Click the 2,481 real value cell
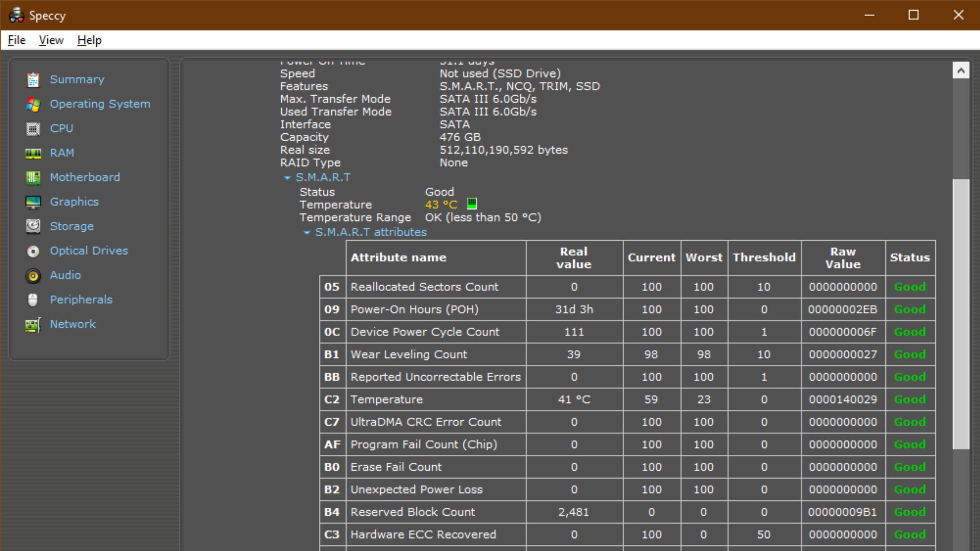980x551 pixels. 574,512
